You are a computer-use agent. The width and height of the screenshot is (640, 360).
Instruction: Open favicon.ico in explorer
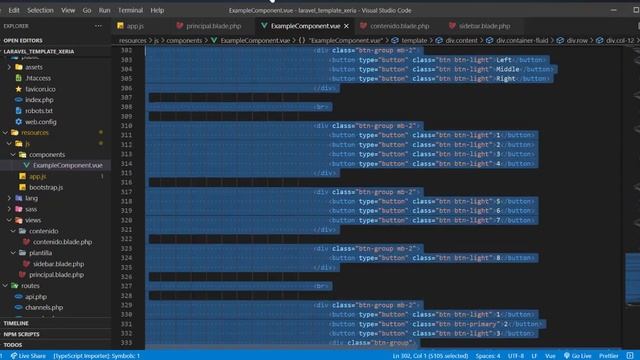[x=40, y=89]
